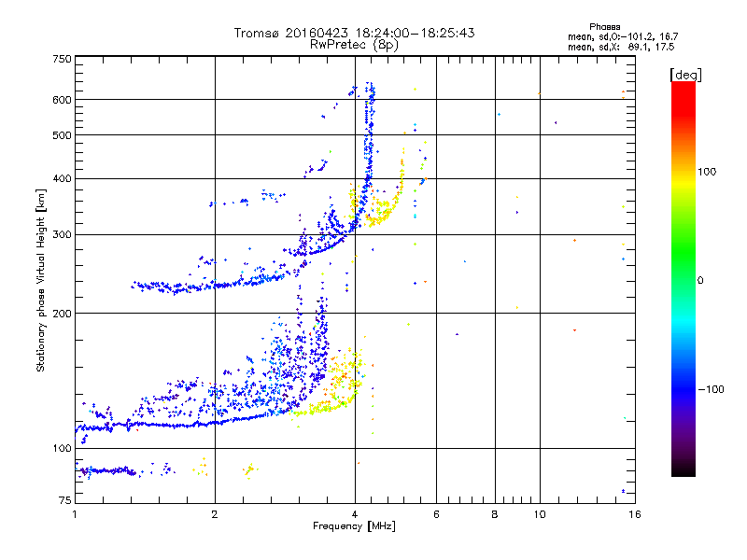
Task: Click the frequency axis tick "8"
Action: coord(495,514)
